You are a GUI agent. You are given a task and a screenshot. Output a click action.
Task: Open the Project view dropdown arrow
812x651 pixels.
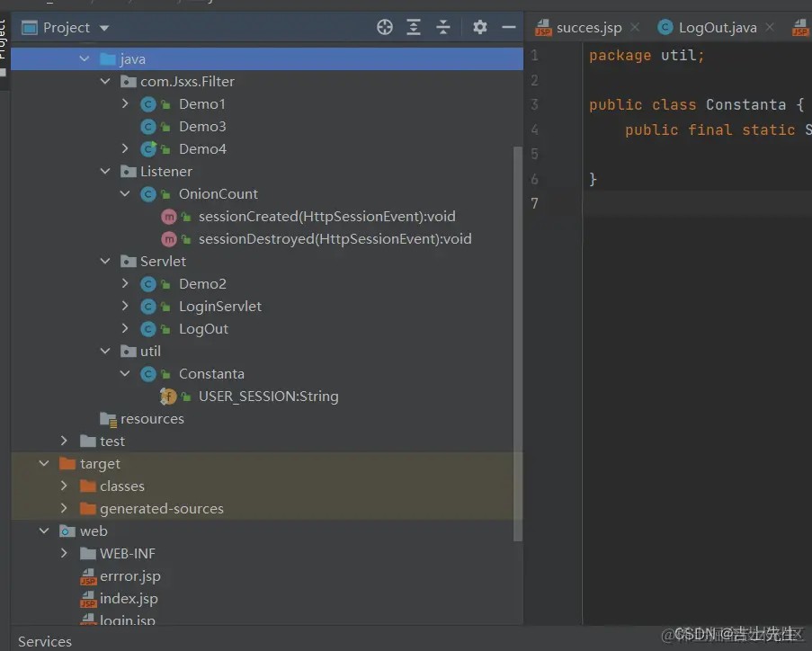(x=104, y=28)
